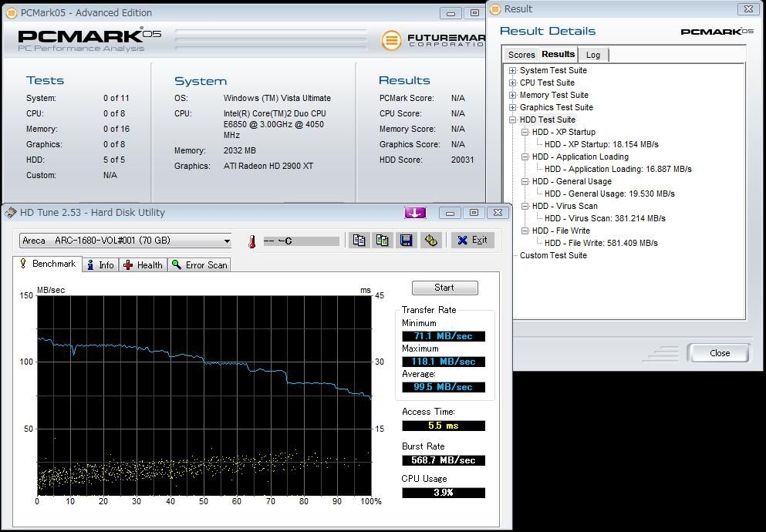Collapse the HDD Test Suite node

512,120
